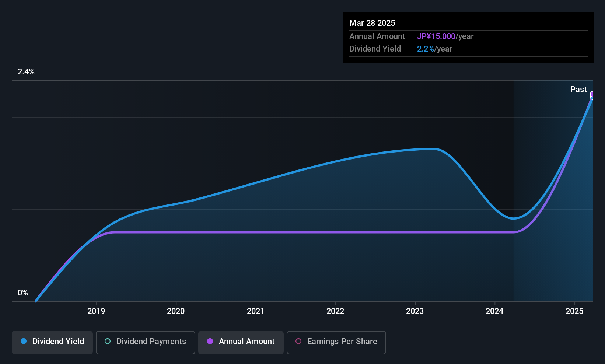Click the blue dot in the Dividend Yield legend
The width and height of the screenshot is (605, 364).
[24, 341]
